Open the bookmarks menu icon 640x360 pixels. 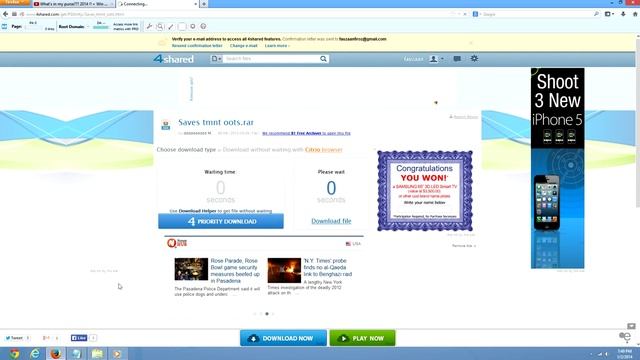(x=609, y=14)
